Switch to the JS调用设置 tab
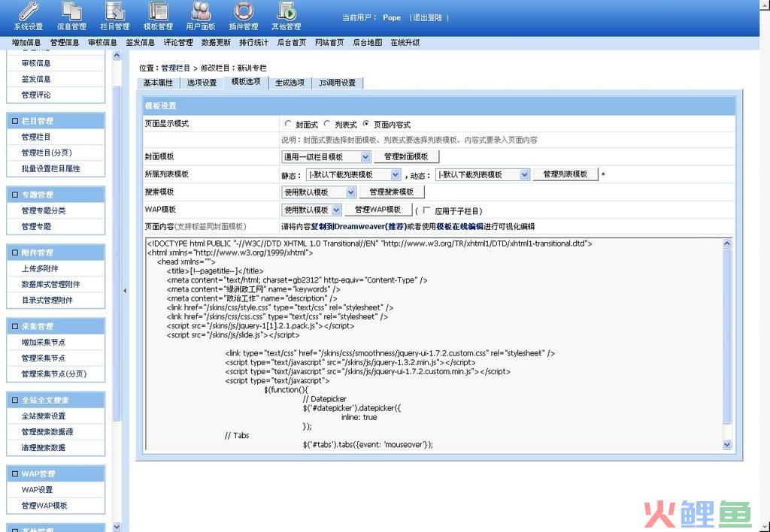Image resolution: width=770 pixels, height=532 pixels. pyautogui.click(x=338, y=83)
